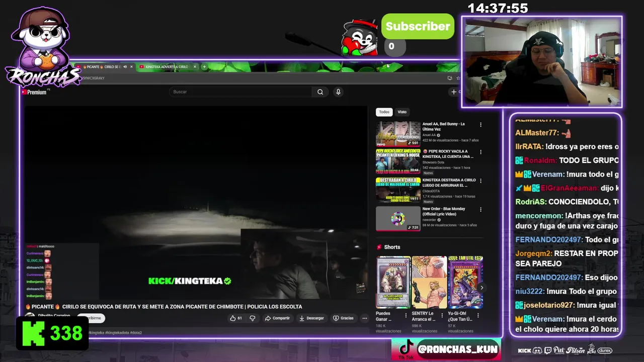This screenshot has height=362, width=644.
Task: Click the YouTube Premium logo
Action: pos(34,92)
